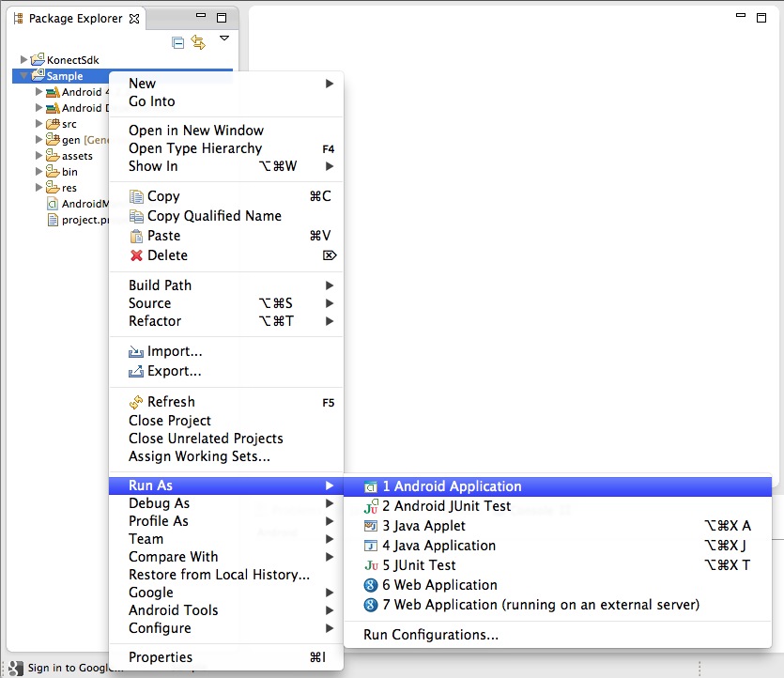Select Assign Working Sets...

point(226,456)
